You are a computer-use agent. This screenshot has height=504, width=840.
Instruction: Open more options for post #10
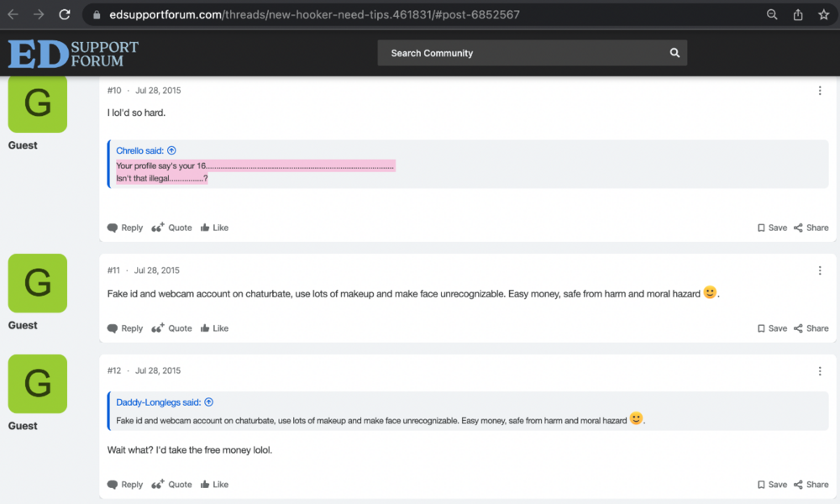pos(820,91)
